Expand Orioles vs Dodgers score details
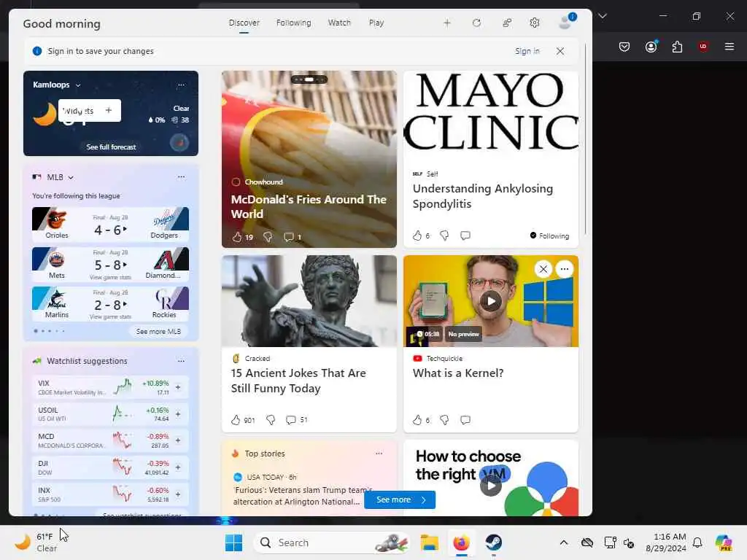Viewport: 747px width, 560px height. click(125, 229)
